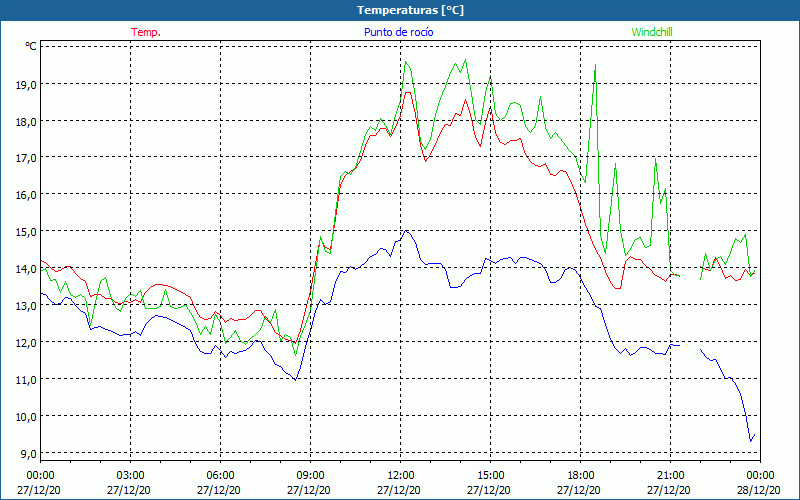Viewport: 800px width, 500px height.
Task: Click the 28/12/20 date label
Action: click(x=760, y=490)
